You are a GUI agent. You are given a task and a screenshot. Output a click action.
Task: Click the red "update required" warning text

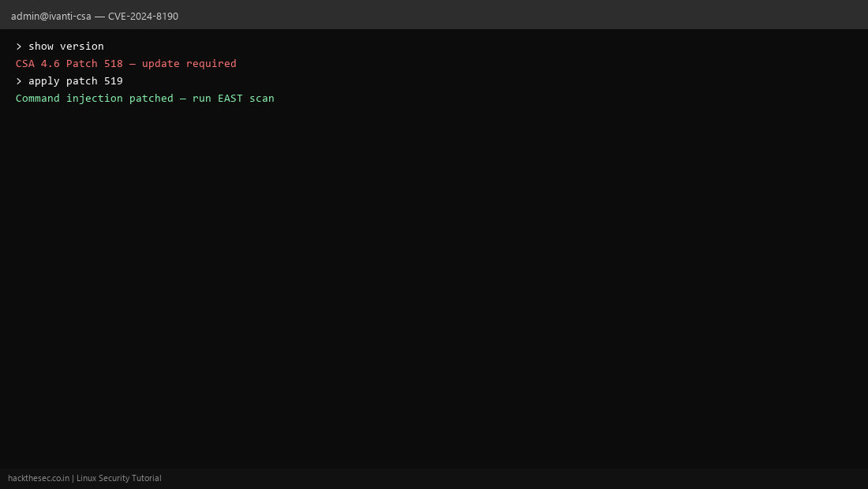[189, 64]
